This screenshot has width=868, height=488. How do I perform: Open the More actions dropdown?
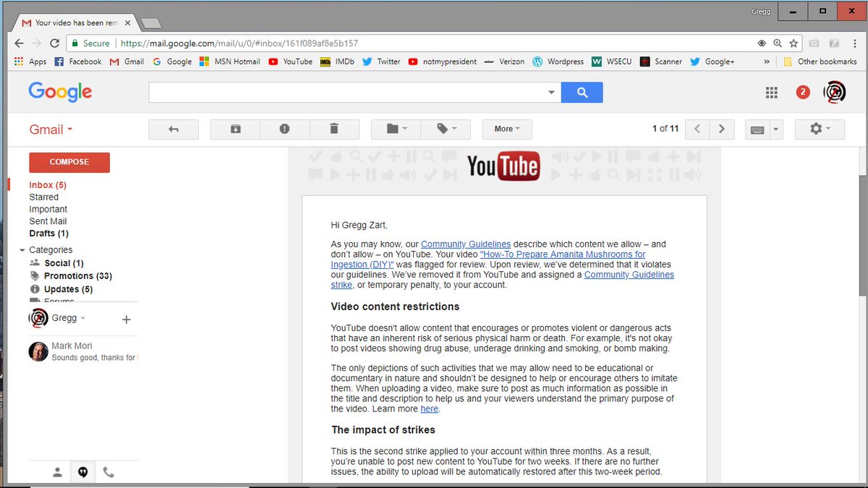tap(507, 129)
